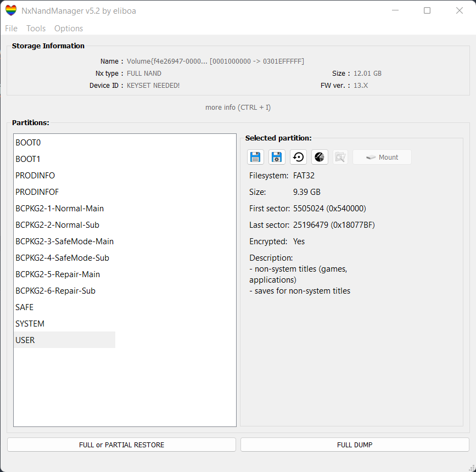Click the 13.X firmware version value
Screen dimensions: 476x472
tap(361, 86)
